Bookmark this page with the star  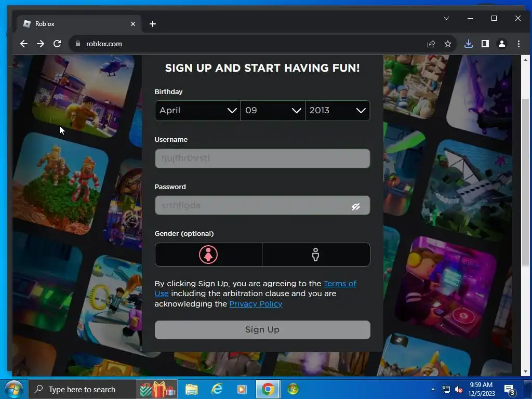point(448,44)
